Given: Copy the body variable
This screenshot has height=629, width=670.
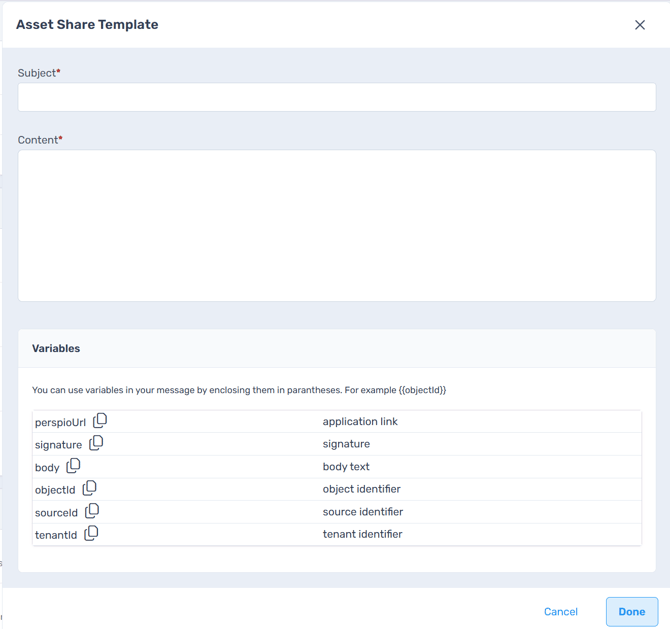Looking at the screenshot, I should click(73, 466).
